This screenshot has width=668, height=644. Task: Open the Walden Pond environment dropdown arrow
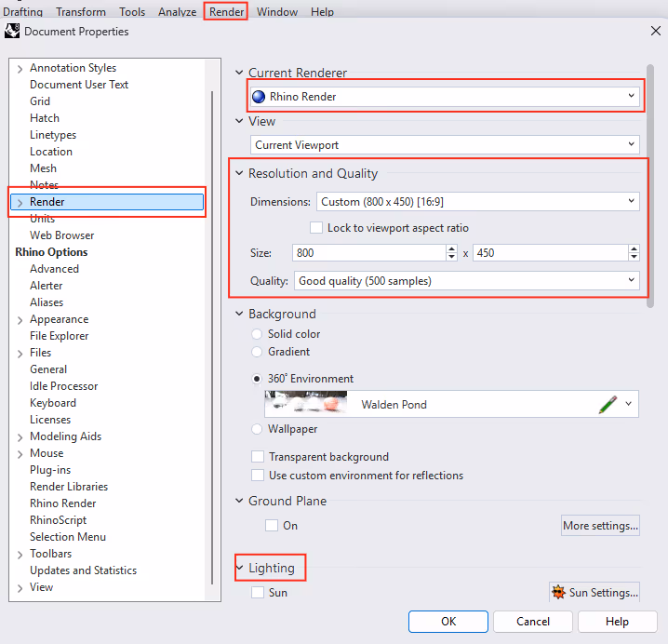pyautogui.click(x=628, y=404)
